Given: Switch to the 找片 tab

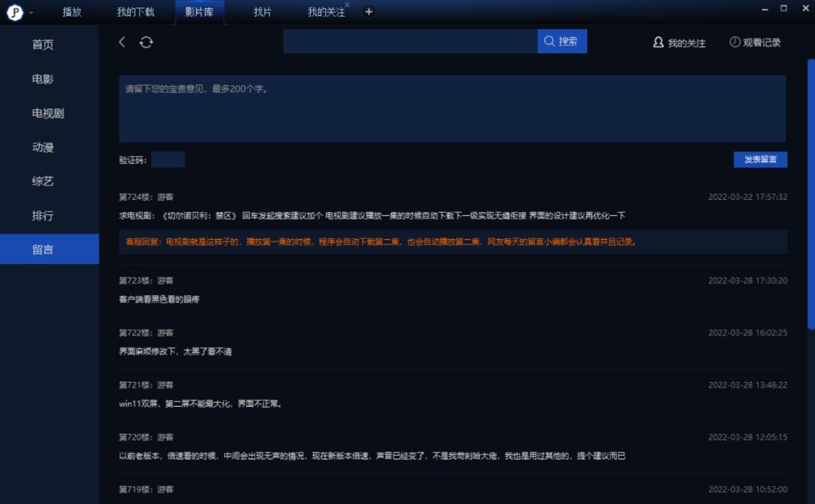Looking at the screenshot, I should (x=261, y=12).
